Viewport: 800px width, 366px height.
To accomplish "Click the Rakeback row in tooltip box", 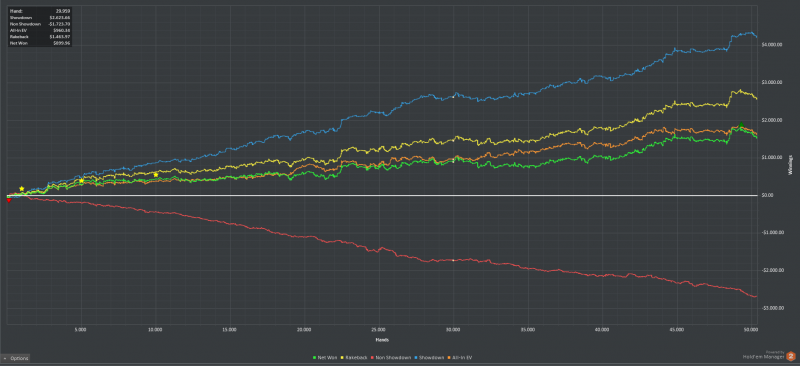I will click(40, 37).
